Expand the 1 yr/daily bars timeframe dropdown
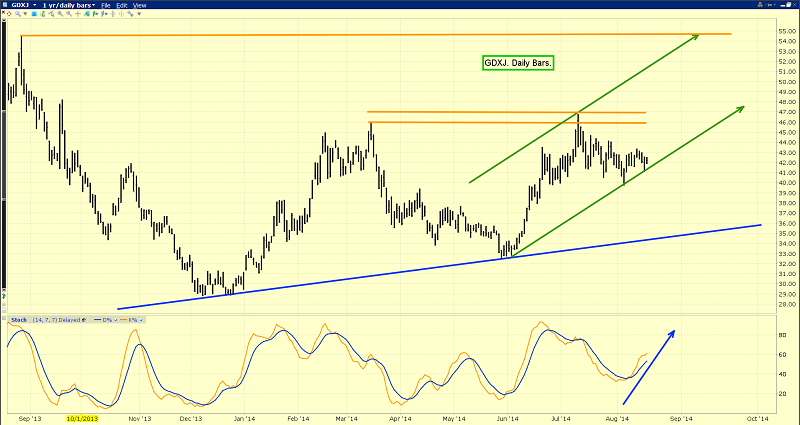 tap(69, 5)
